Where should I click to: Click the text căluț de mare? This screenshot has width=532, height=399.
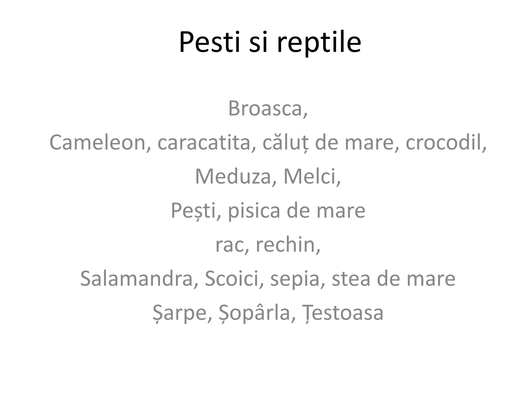coord(328,143)
